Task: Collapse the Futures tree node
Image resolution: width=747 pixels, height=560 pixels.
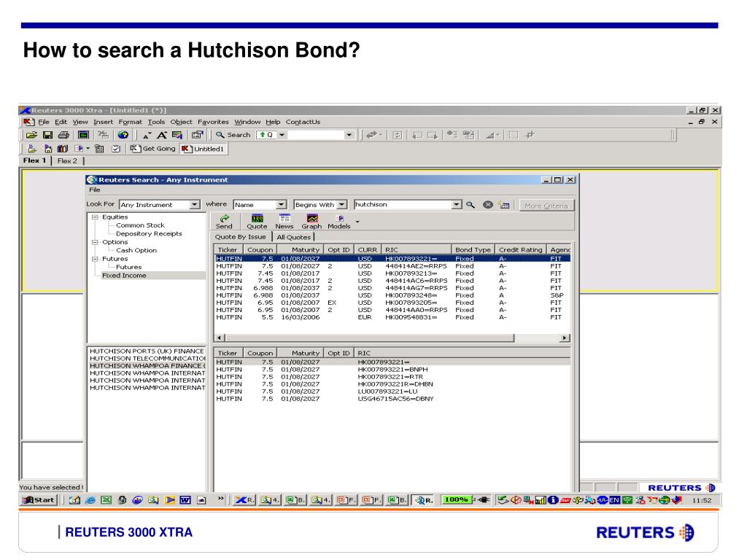Action: (95, 259)
